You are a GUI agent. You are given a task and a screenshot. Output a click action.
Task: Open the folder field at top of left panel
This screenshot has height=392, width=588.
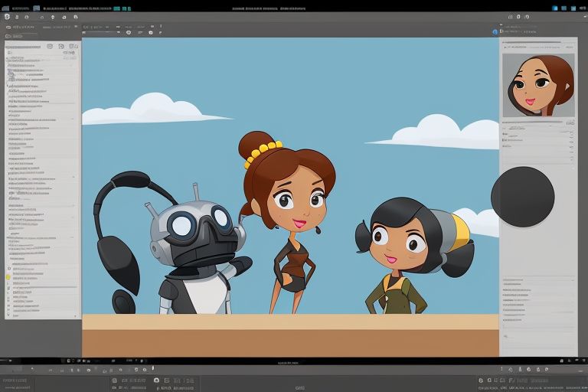coord(21,36)
